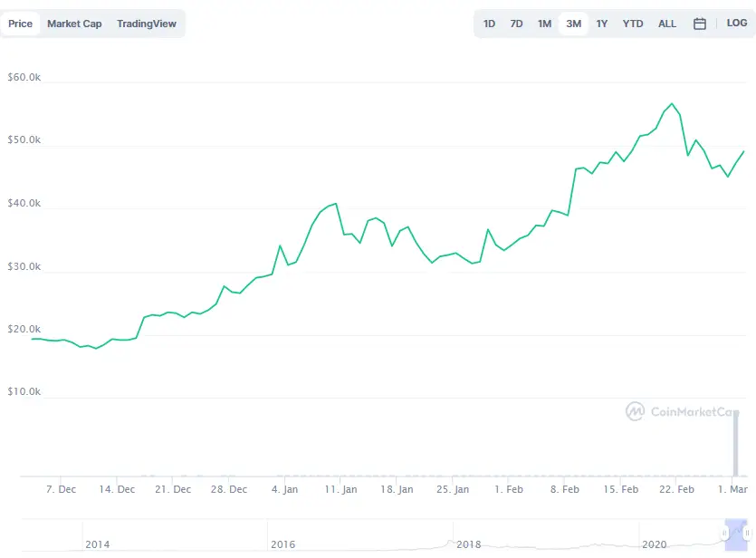Select the 1D time range

point(490,24)
